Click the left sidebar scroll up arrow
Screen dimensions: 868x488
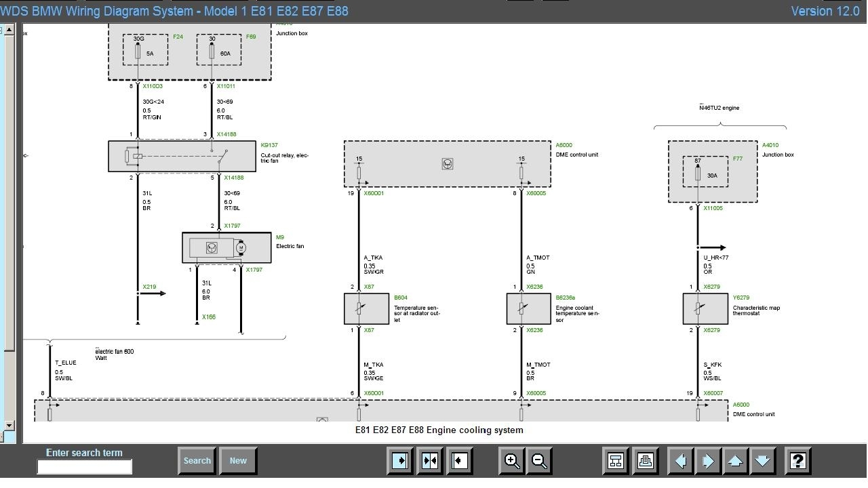pyautogui.click(x=9, y=30)
